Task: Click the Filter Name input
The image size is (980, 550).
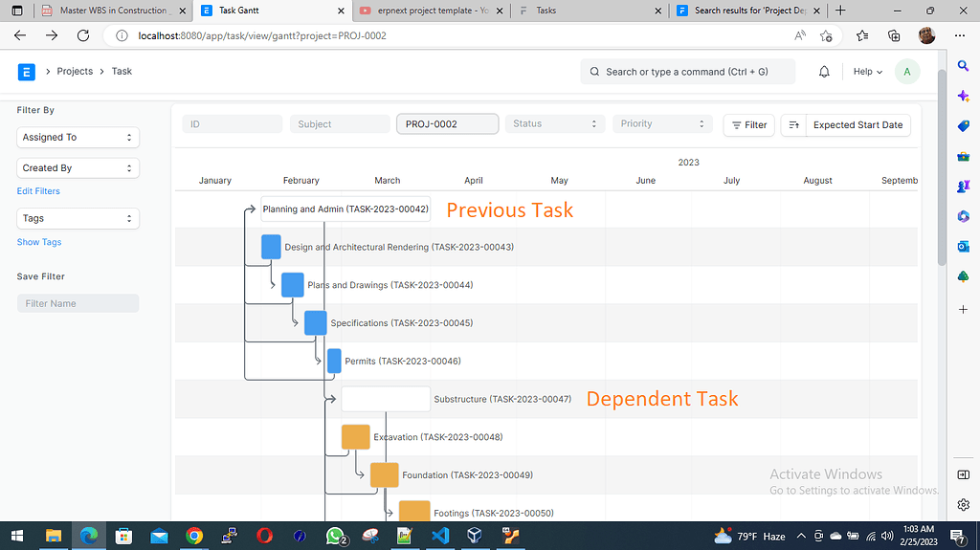Action: click(78, 303)
